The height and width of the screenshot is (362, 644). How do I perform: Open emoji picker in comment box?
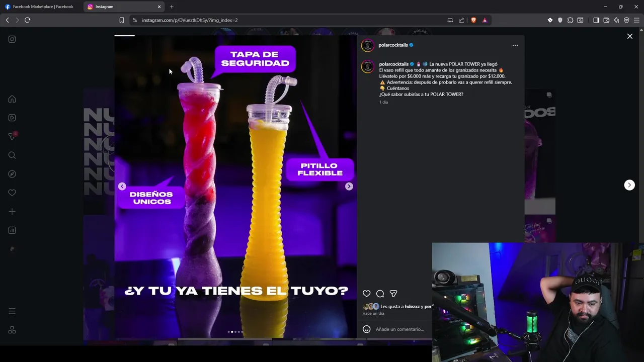tap(367, 329)
